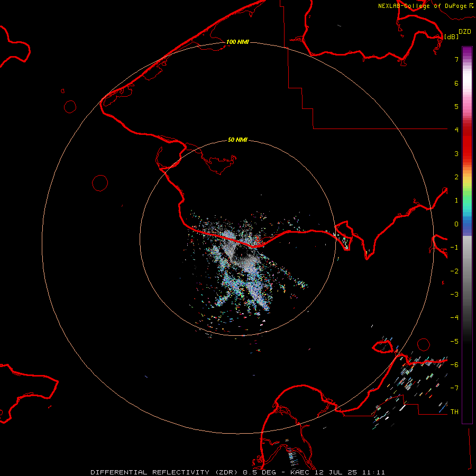Click the "100 NMI" range ring label

(237, 42)
